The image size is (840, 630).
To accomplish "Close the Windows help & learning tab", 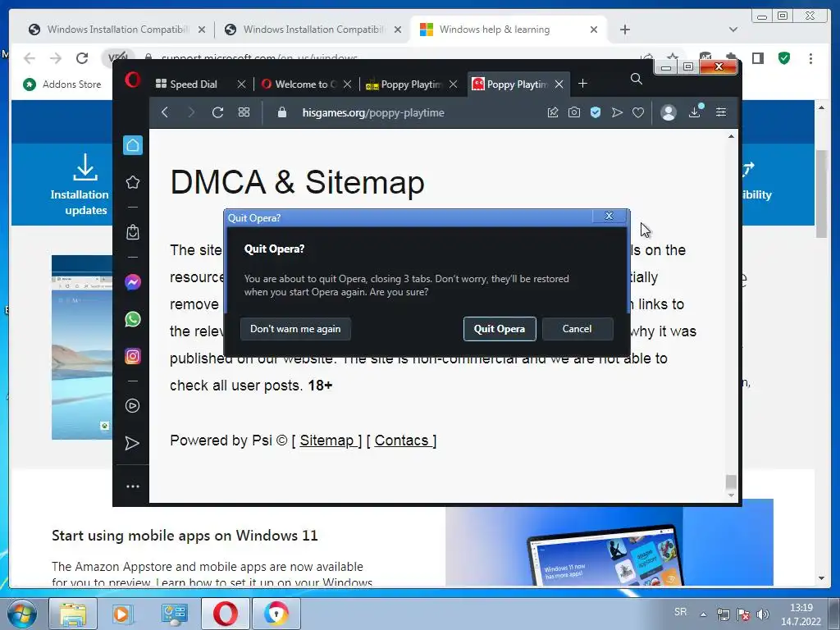I will point(594,30).
